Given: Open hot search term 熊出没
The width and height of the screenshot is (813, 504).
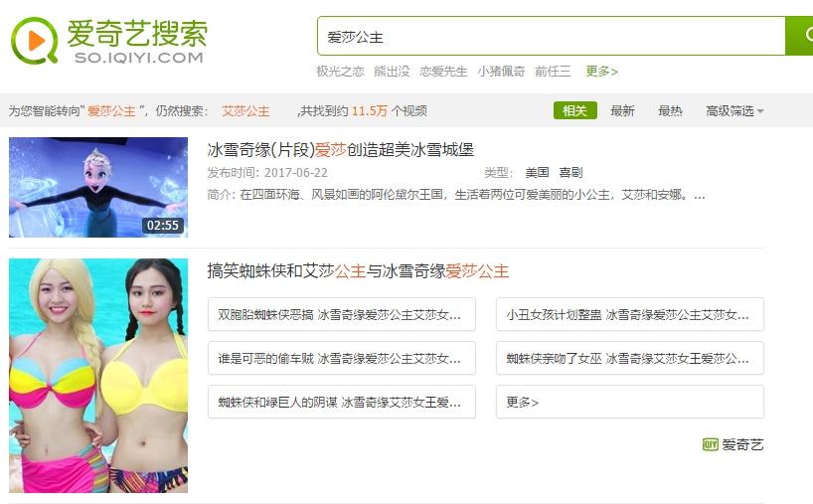Looking at the screenshot, I should 392,71.
